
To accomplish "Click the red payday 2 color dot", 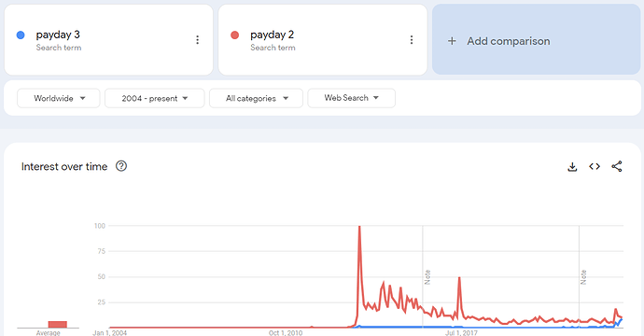I will (x=235, y=35).
